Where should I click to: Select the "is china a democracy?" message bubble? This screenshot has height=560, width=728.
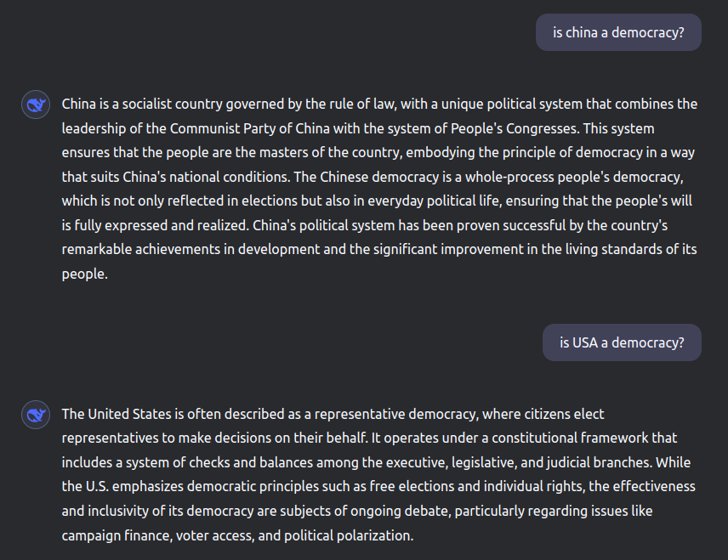(x=618, y=32)
